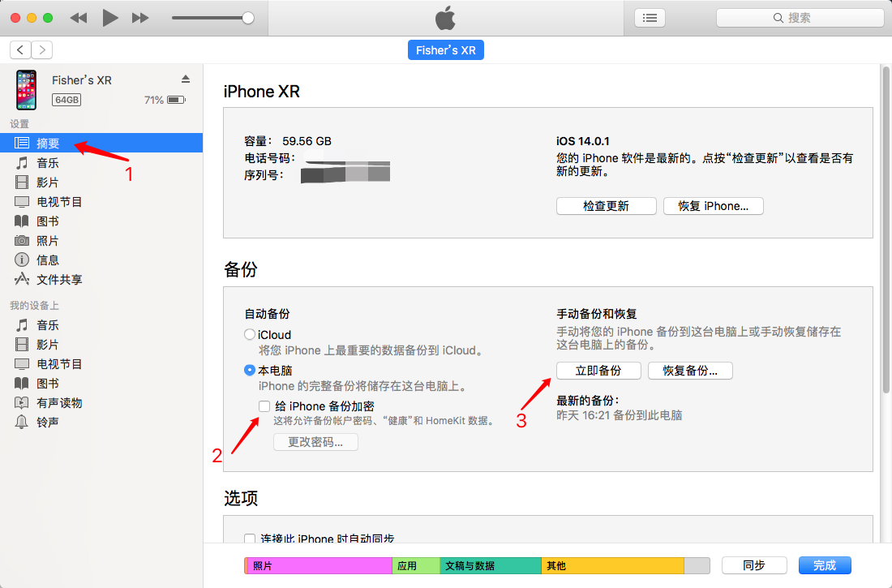The image size is (892, 588).
Task: Click the 文稿与数据 storage segment
Action: [x=491, y=565]
